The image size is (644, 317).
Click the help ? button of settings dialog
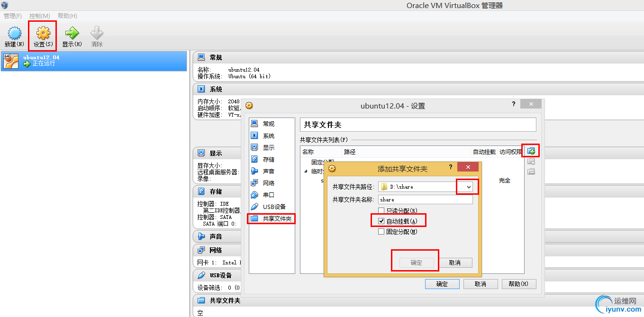(x=514, y=104)
